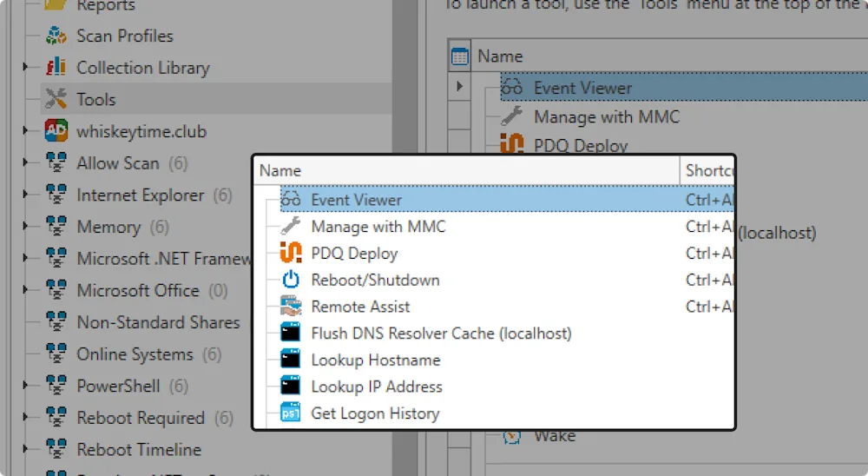The image size is (868, 476).
Task: Select Event Viewer row in background grid
Action: tap(684, 87)
